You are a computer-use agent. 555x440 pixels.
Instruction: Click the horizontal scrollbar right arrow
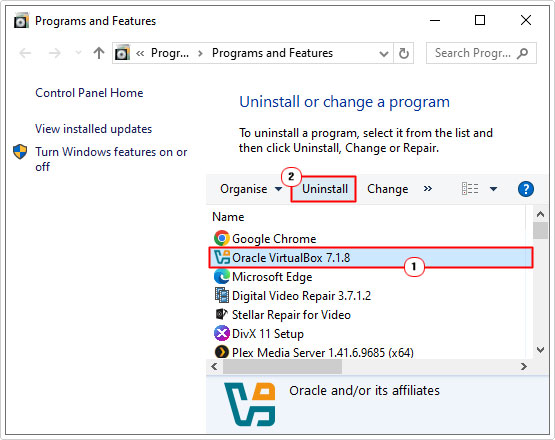coord(524,366)
